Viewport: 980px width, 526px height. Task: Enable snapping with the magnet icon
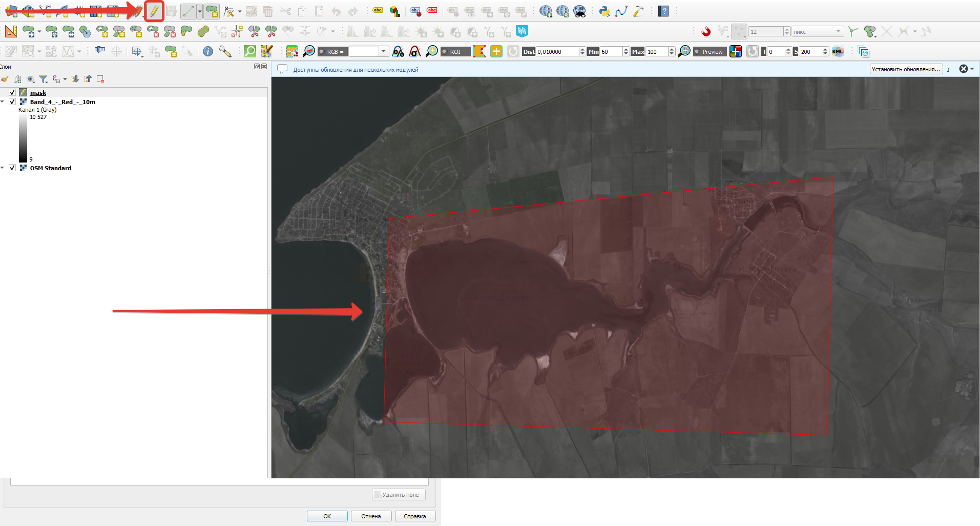coord(705,31)
